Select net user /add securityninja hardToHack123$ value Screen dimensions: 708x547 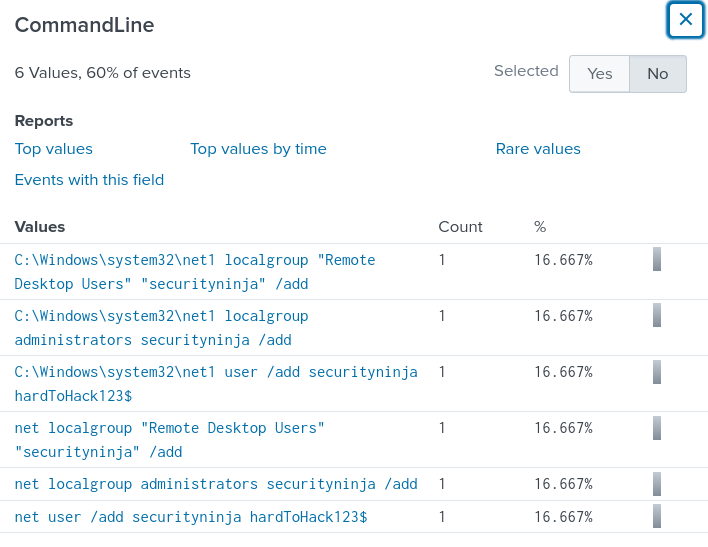[x=191, y=517]
